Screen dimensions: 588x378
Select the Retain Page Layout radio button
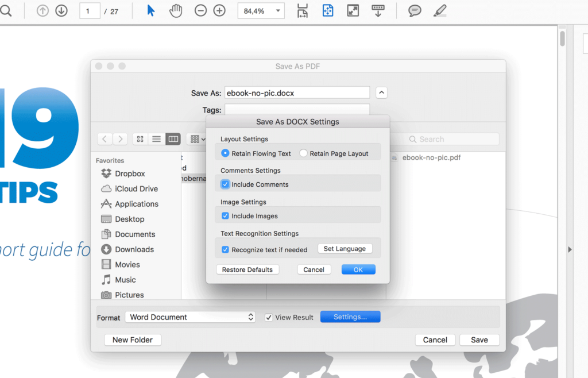coord(303,153)
